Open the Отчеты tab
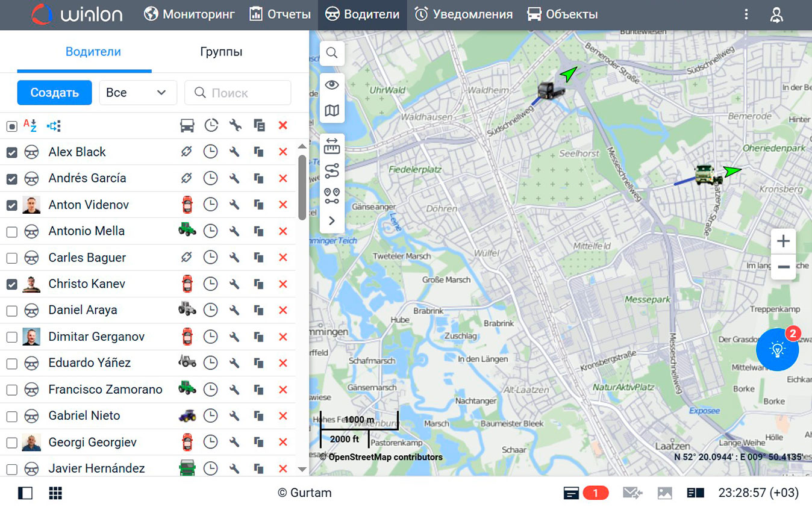Viewport: 812px width, 507px height. [280, 14]
